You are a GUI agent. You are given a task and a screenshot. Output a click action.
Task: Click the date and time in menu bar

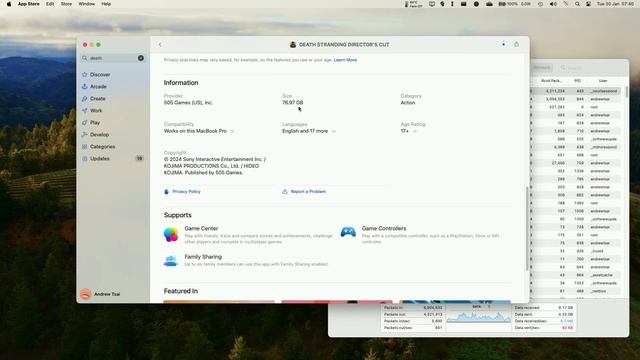tap(616, 4)
